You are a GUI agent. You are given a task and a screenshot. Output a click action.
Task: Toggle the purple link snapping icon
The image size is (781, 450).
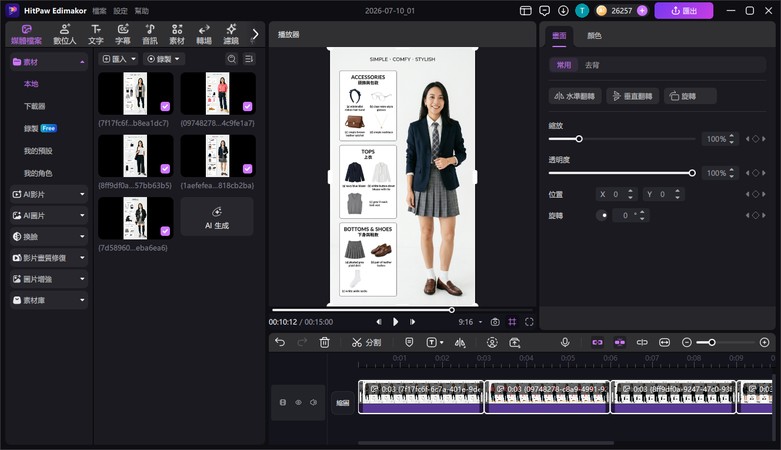597,342
